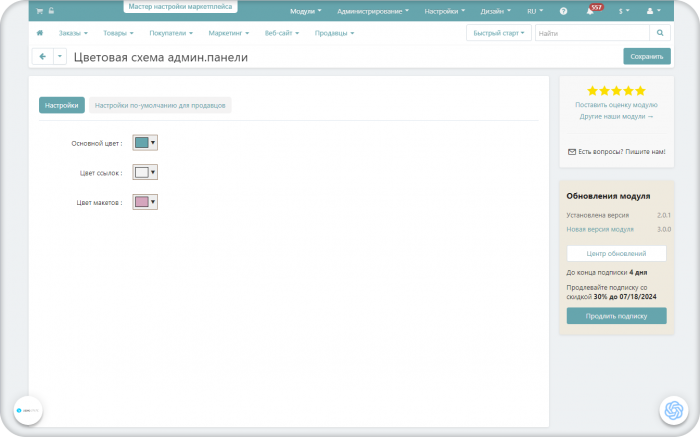This screenshot has width=700, height=437.
Task: Open the Настройки top dropdown menu
Action: pyautogui.click(x=444, y=11)
